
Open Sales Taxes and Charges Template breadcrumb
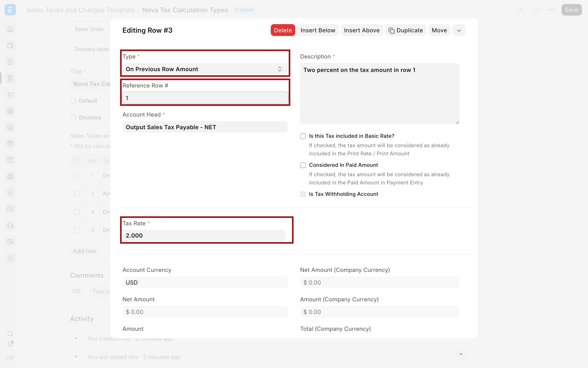click(x=81, y=10)
